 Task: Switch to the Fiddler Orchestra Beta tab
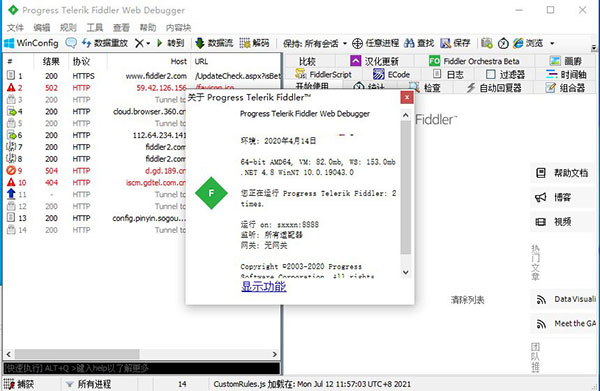pos(474,61)
